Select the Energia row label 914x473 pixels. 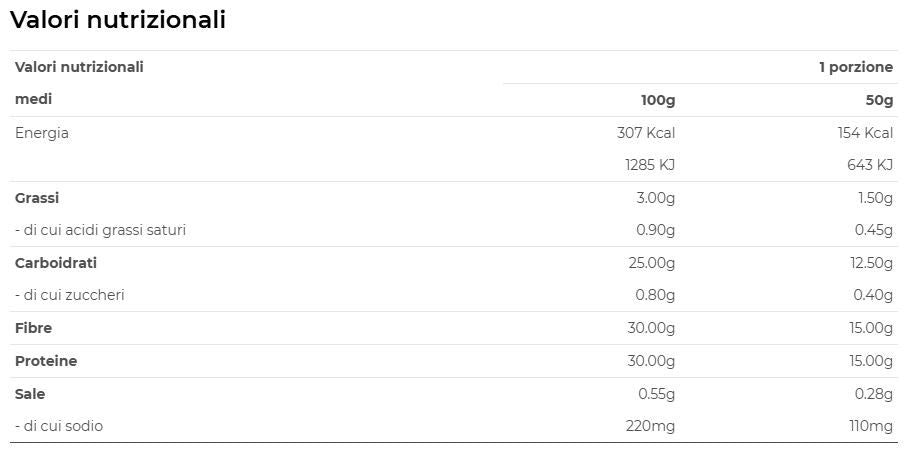point(42,133)
